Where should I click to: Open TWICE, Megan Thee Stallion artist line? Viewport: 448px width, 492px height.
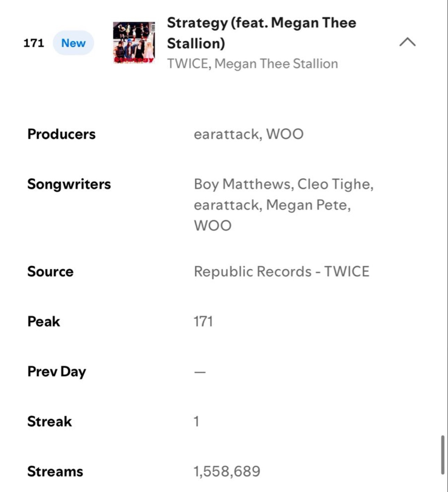point(252,64)
